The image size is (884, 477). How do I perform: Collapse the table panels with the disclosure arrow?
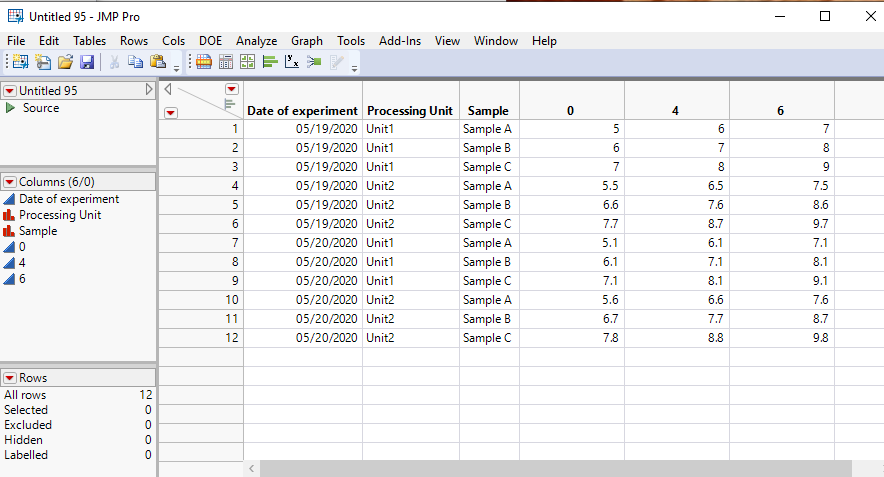click(x=149, y=90)
